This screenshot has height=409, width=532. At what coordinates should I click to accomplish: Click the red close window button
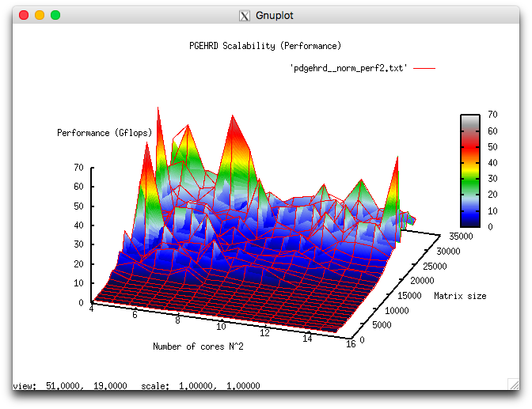pos(24,15)
